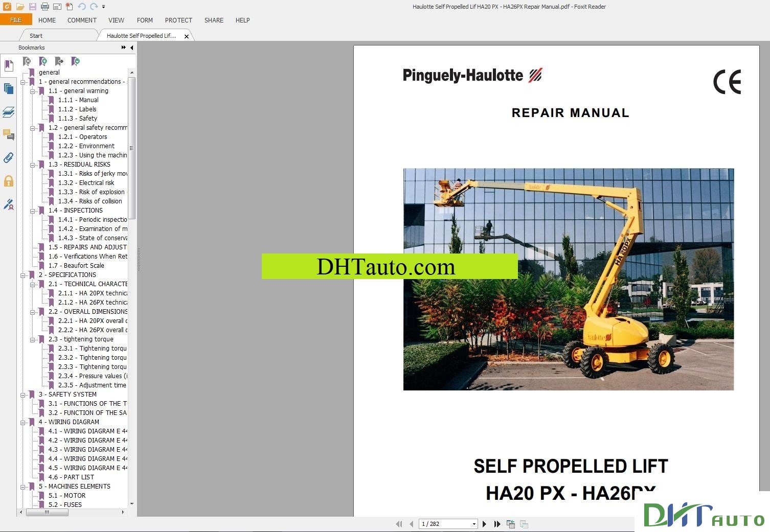The image size is (770, 532).
Task: Select the '1.3.2 - Electrical risk' bookmark
Action: (86, 183)
